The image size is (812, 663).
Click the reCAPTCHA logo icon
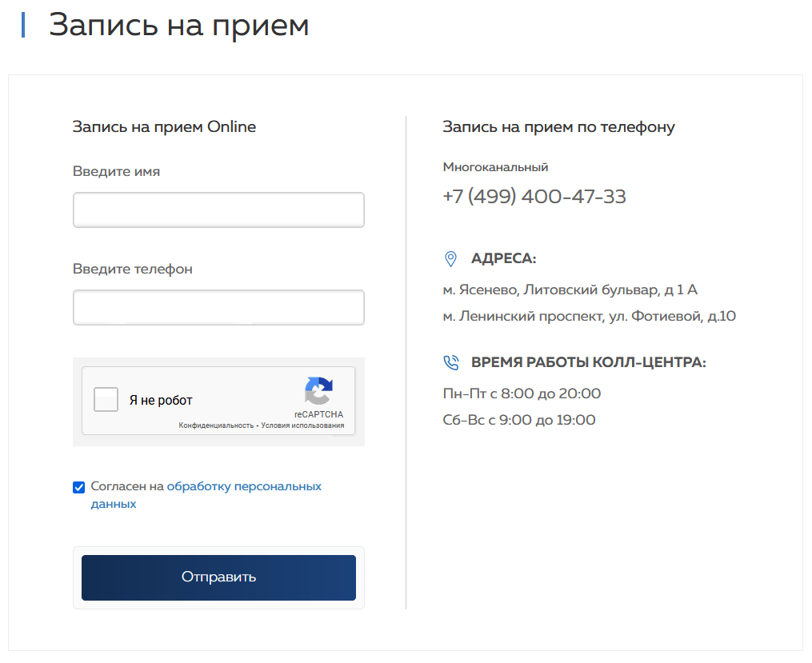[x=318, y=392]
